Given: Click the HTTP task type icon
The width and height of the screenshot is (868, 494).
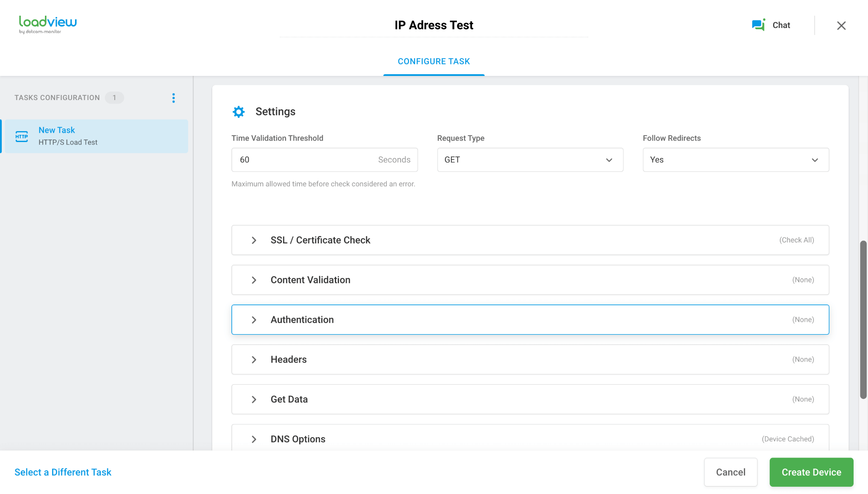Looking at the screenshot, I should 22,135.
